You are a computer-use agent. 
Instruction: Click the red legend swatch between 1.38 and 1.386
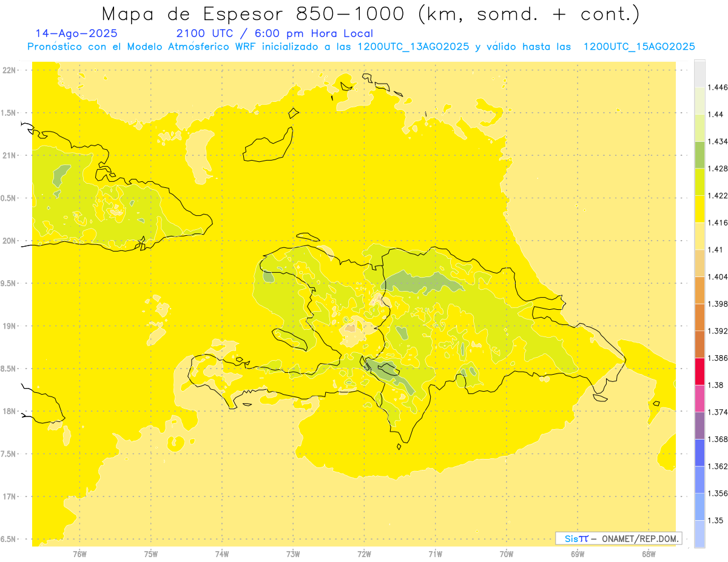point(699,372)
